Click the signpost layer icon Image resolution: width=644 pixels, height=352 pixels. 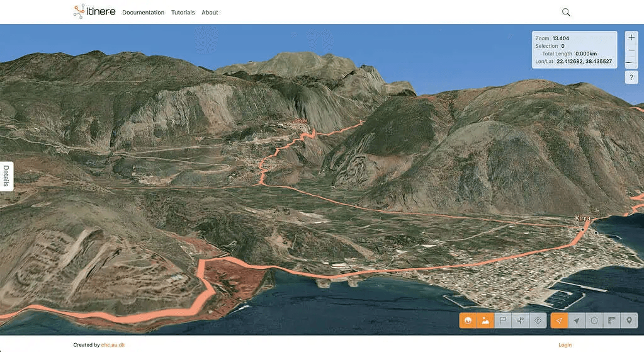click(521, 321)
